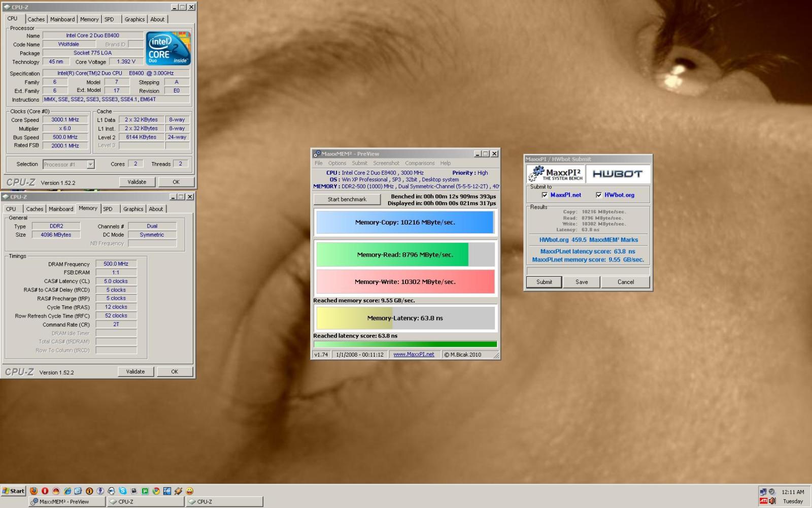Click the Memory-Copy result bar
The height and width of the screenshot is (508, 812).
405,223
